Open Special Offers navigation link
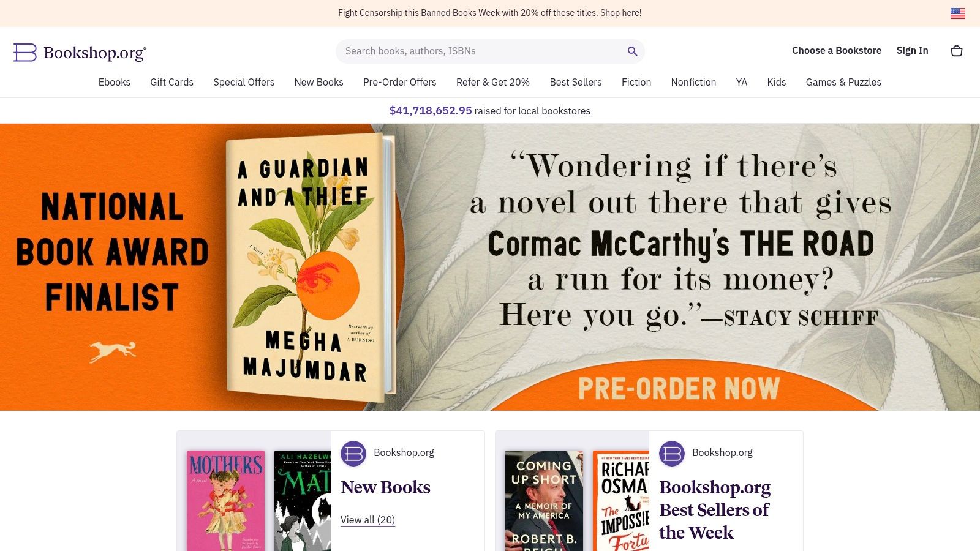 click(x=244, y=82)
